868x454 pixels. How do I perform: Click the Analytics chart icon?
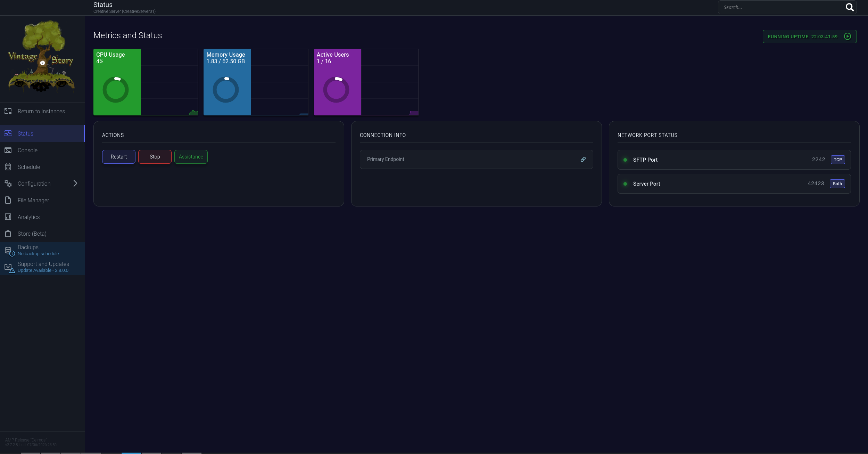pos(8,217)
